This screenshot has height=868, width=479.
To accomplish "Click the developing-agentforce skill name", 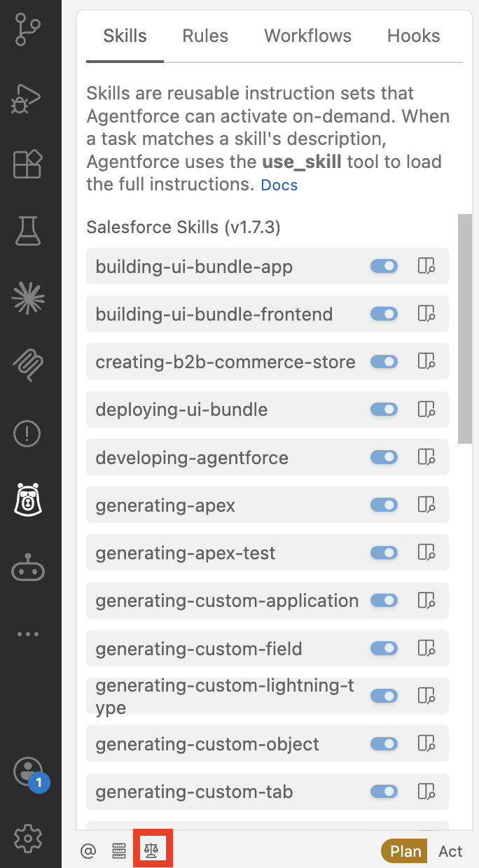I will 192,458.
